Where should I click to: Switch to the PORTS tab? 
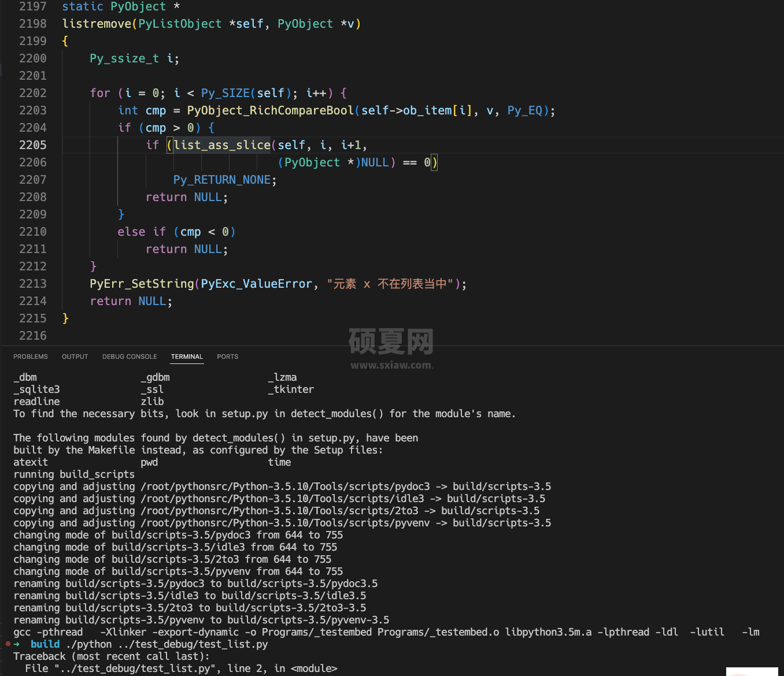[x=228, y=356]
